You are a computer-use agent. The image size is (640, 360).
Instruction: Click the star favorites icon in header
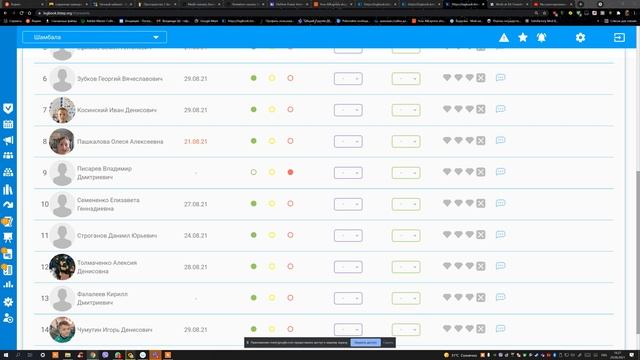[x=522, y=38]
